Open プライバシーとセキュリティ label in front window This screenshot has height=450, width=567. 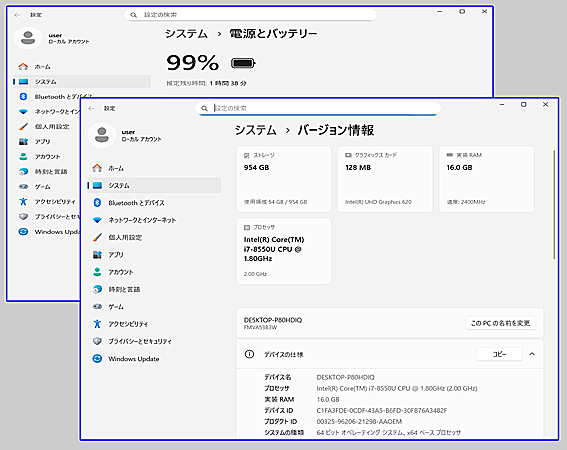140,341
